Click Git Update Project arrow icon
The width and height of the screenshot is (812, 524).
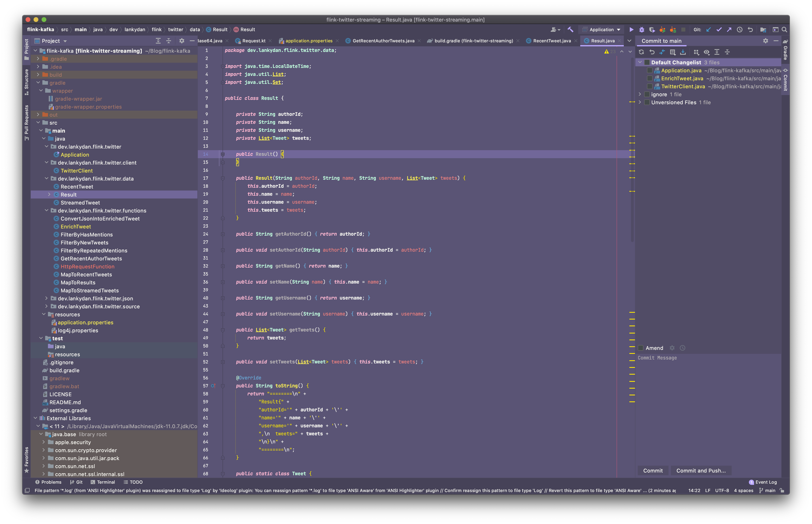coord(709,30)
